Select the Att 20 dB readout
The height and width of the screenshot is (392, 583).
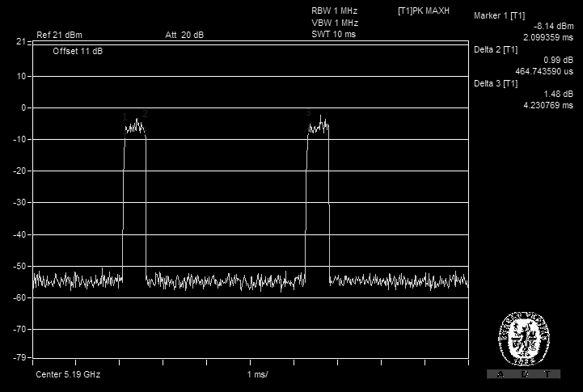coord(184,35)
